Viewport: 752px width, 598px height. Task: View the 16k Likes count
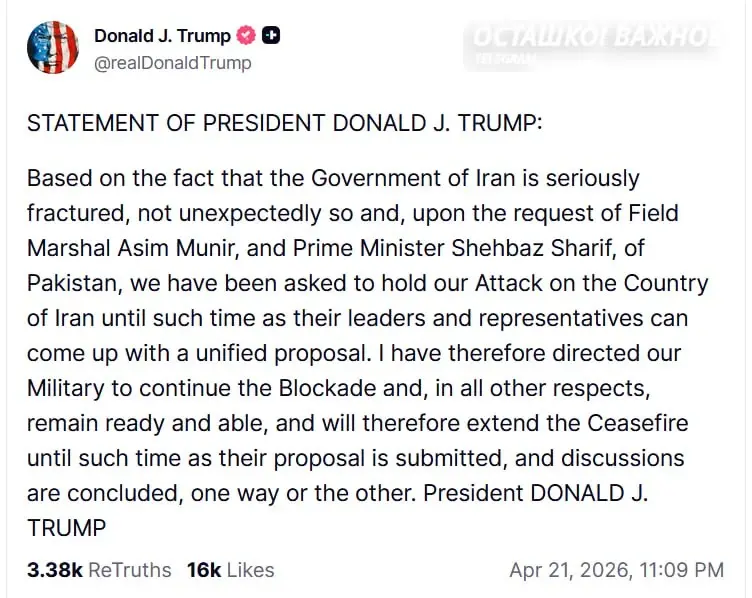[203, 570]
